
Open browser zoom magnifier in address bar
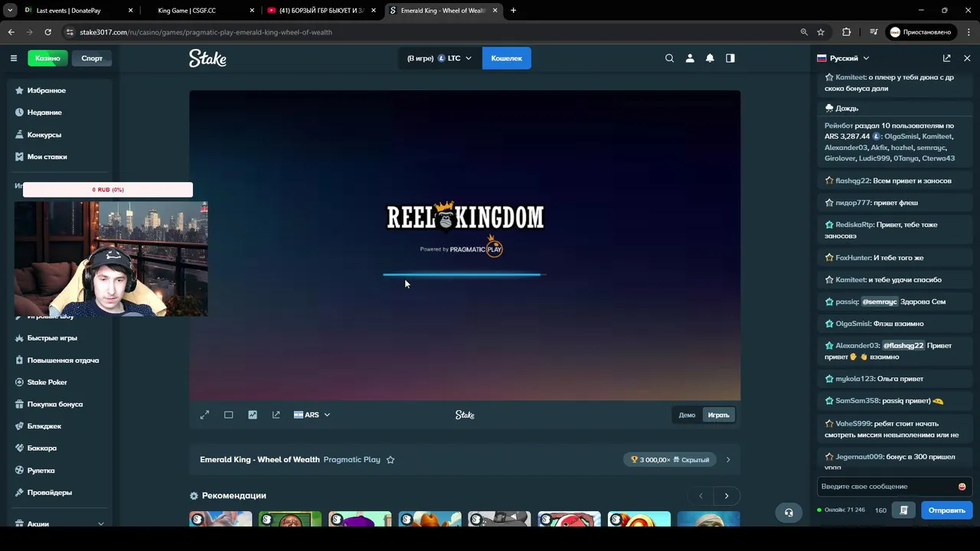pyautogui.click(x=804, y=32)
